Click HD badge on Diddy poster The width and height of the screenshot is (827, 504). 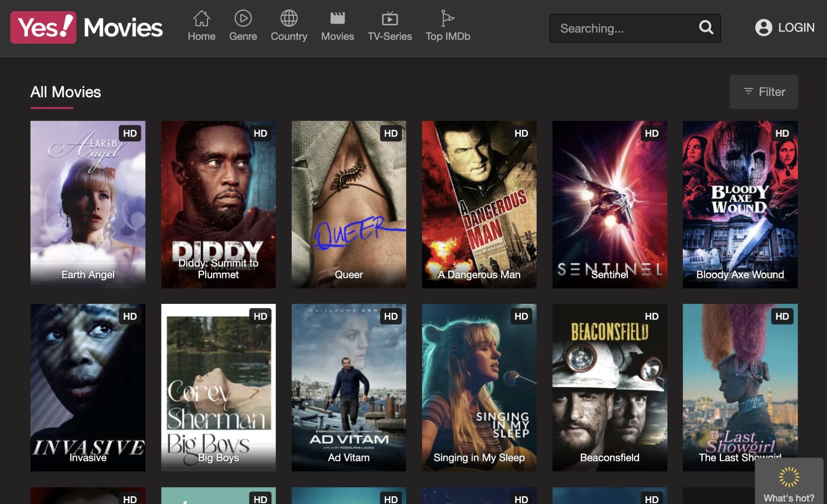[x=260, y=133]
